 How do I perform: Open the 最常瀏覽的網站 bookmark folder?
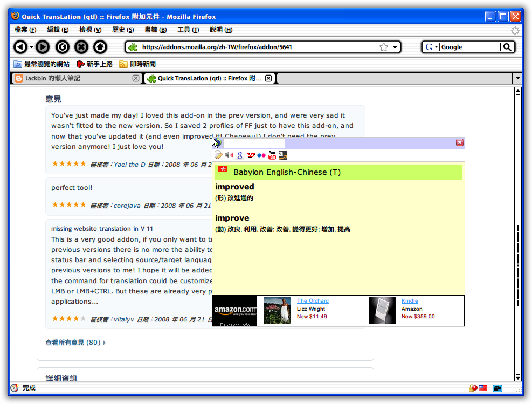(x=42, y=64)
